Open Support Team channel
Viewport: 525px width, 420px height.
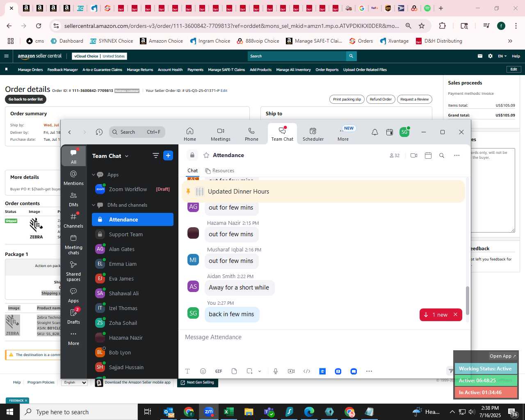[x=132, y=234]
